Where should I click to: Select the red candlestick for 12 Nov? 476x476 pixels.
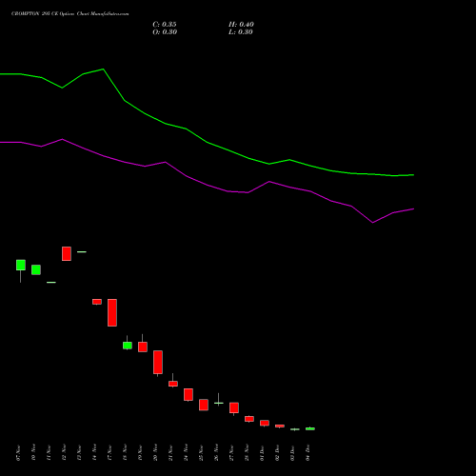pos(67,253)
